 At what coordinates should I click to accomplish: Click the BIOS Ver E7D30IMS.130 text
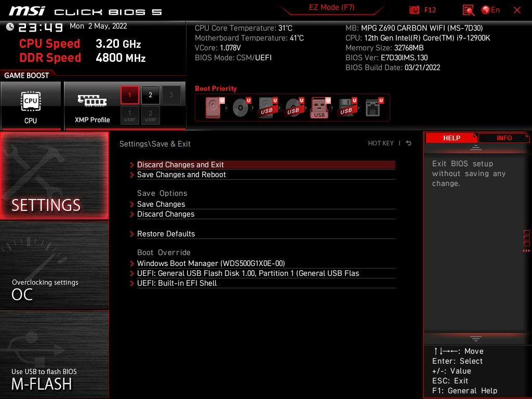(387, 58)
